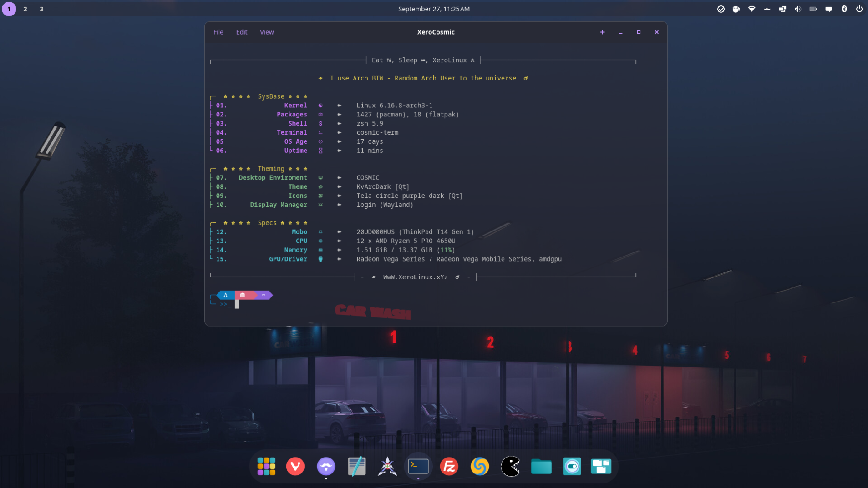Click the new tab plus button in the terminal
The width and height of the screenshot is (868, 488).
[x=602, y=32]
